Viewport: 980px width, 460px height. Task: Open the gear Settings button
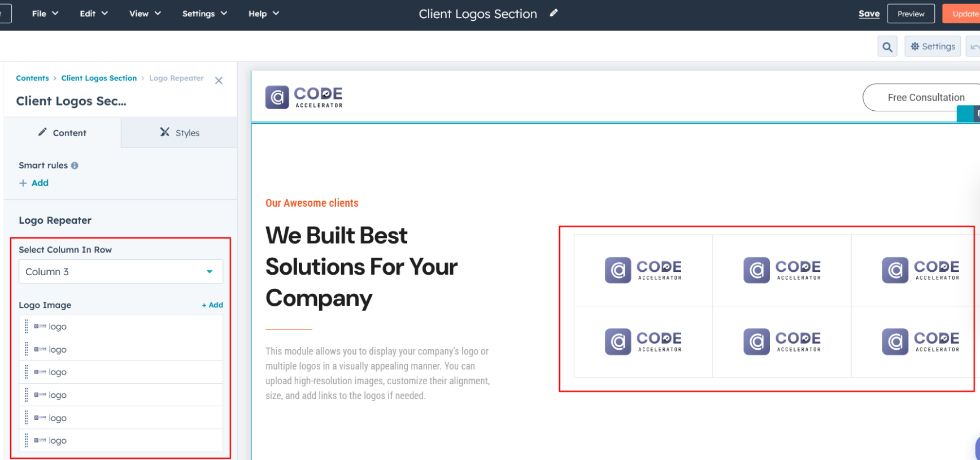pyautogui.click(x=932, y=47)
